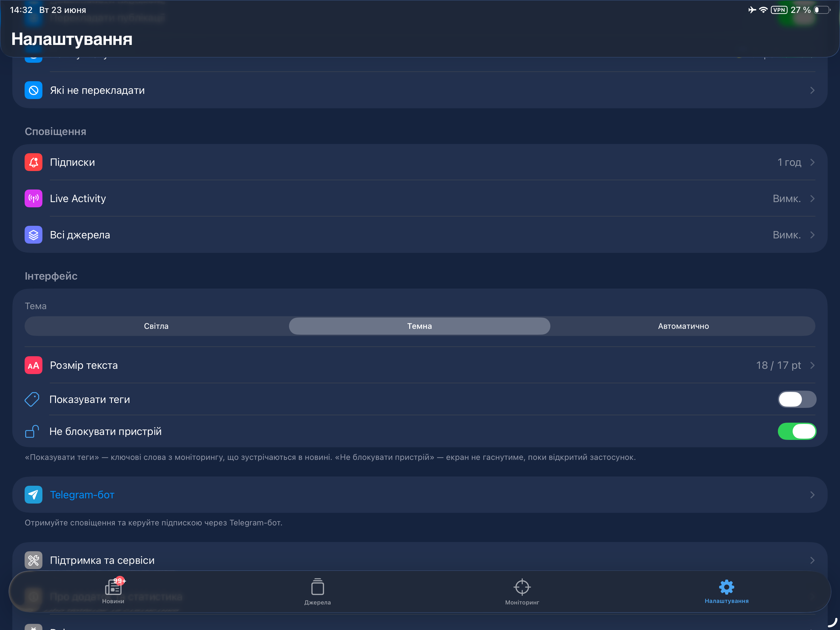Open chevron on Telegram-бот row

click(x=812, y=495)
